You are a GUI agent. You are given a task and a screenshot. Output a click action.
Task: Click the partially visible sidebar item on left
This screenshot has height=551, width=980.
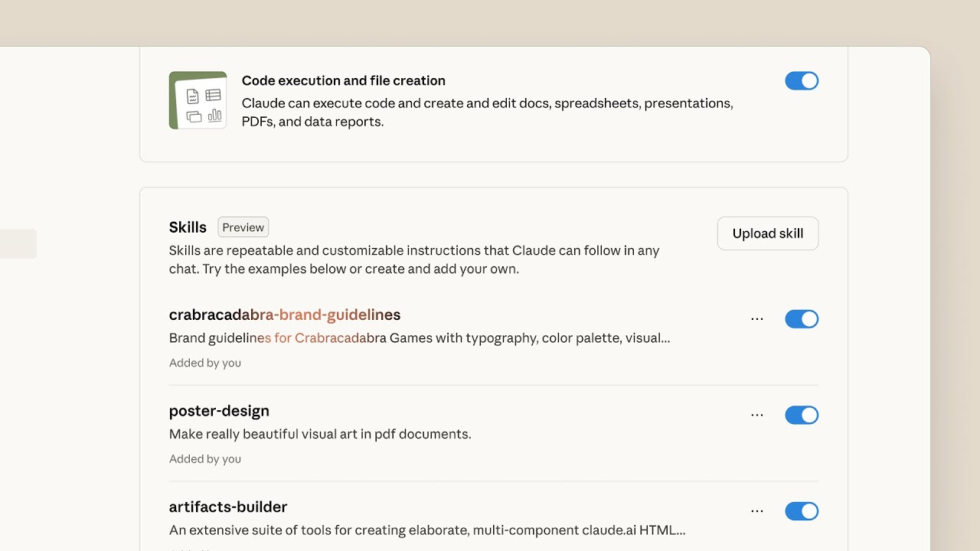point(18,243)
